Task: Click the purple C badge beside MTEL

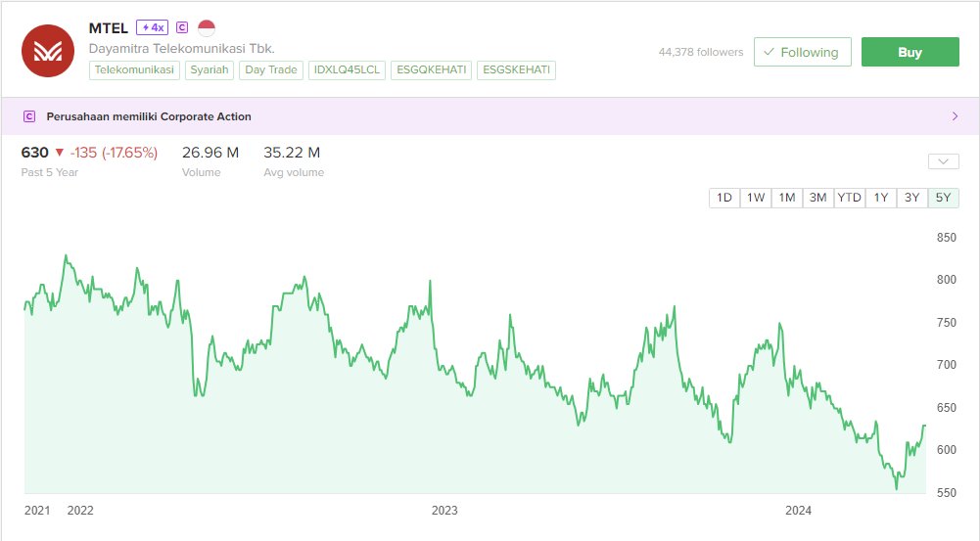Action: pos(182,27)
